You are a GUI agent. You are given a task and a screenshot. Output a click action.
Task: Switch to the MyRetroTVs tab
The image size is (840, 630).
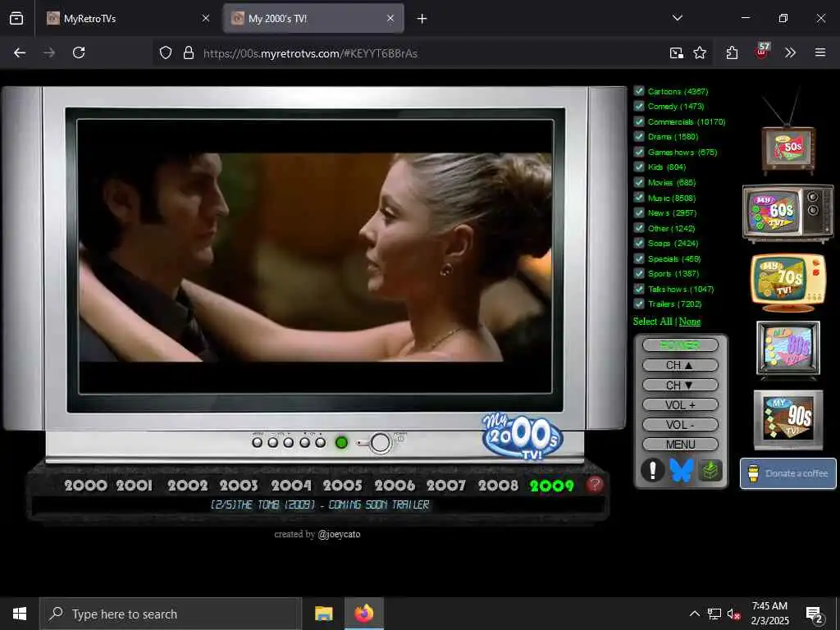pos(127,19)
